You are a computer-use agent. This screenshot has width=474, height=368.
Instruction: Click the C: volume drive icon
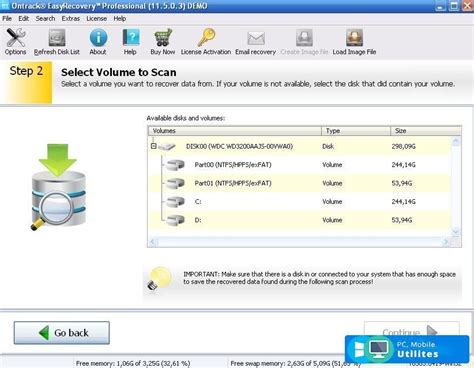(x=175, y=202)
